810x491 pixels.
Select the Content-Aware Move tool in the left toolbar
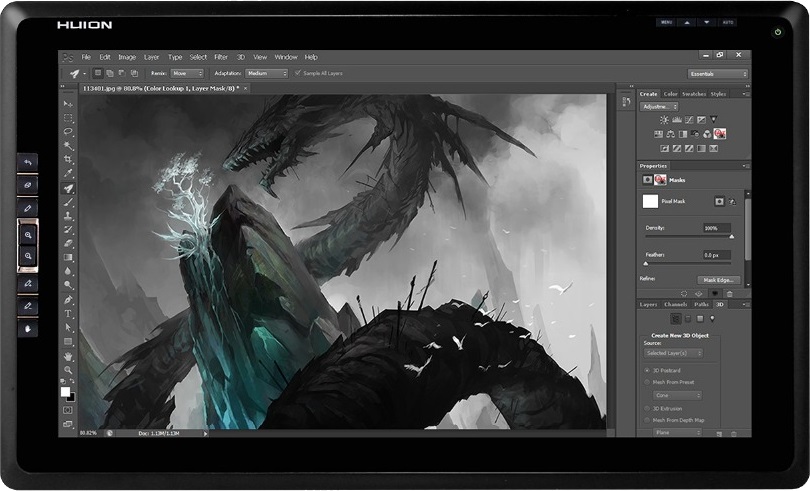68,188
